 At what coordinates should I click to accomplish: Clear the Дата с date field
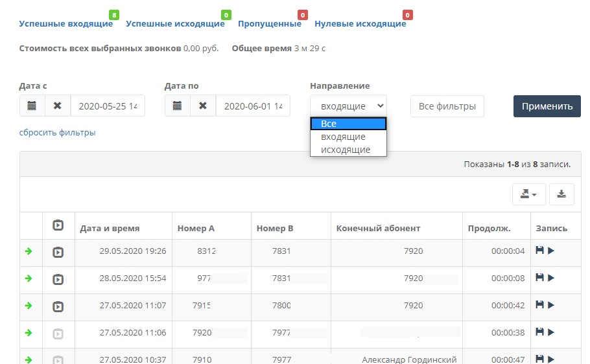tap(58, 106)
